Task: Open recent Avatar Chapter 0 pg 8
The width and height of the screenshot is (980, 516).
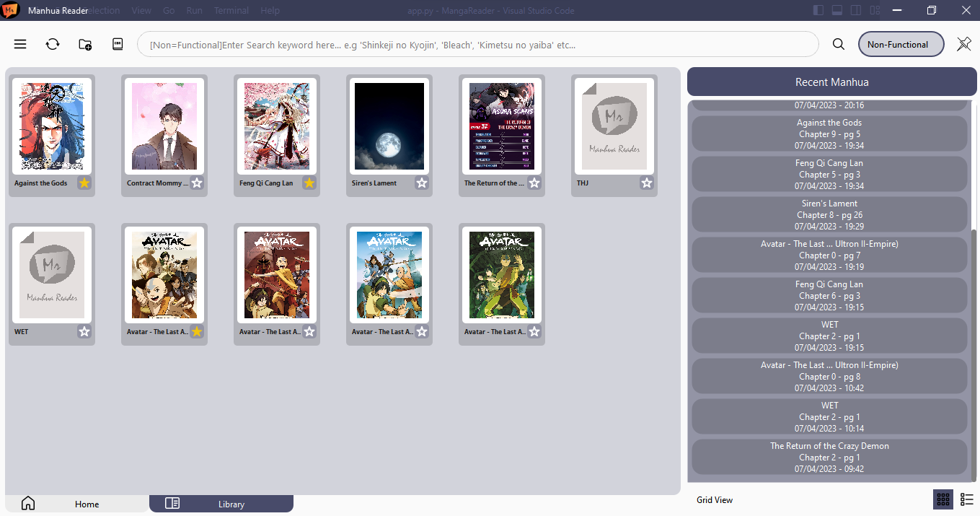Action: click(829, 377)
